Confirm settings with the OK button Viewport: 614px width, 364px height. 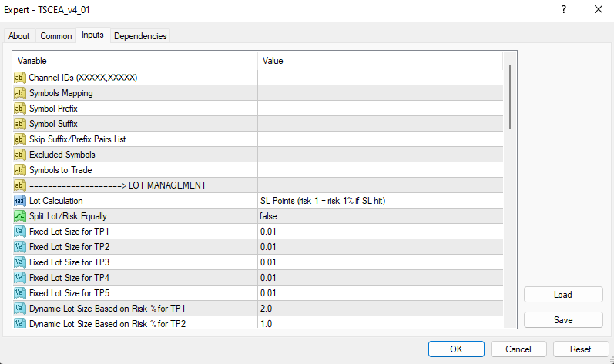[456, 349]
